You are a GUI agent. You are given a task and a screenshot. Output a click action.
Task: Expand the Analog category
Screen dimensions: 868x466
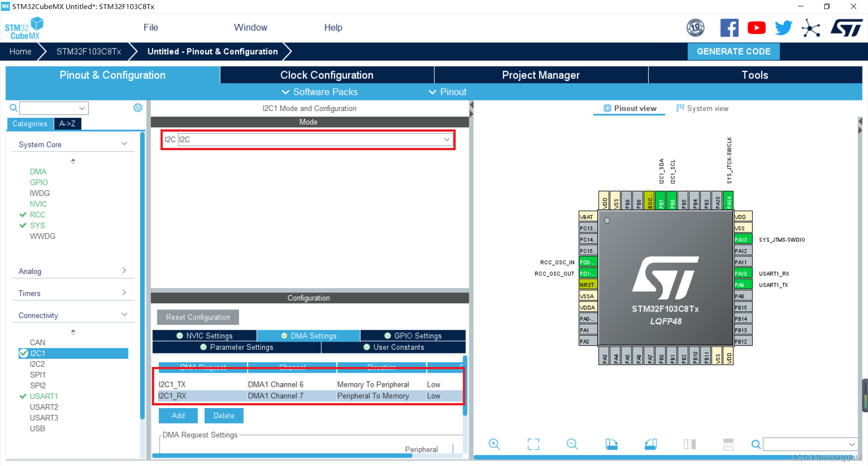click(124, 271)
